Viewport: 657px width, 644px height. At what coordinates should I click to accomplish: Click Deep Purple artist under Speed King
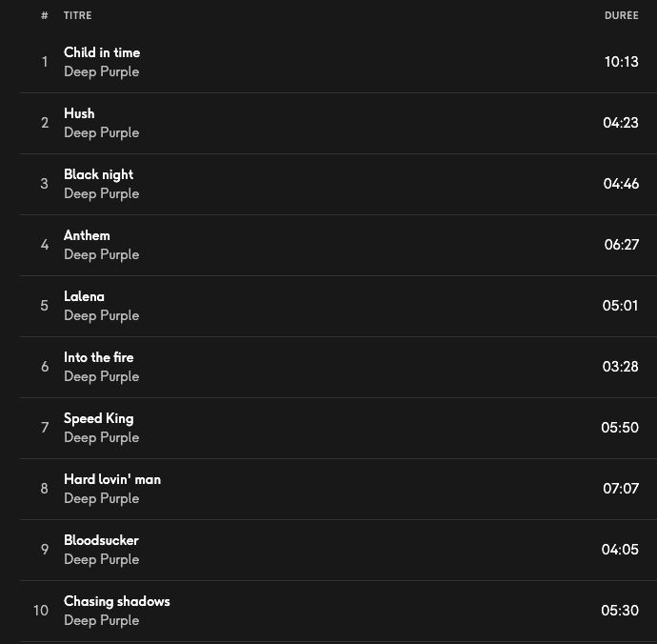(x=101, y=437)
